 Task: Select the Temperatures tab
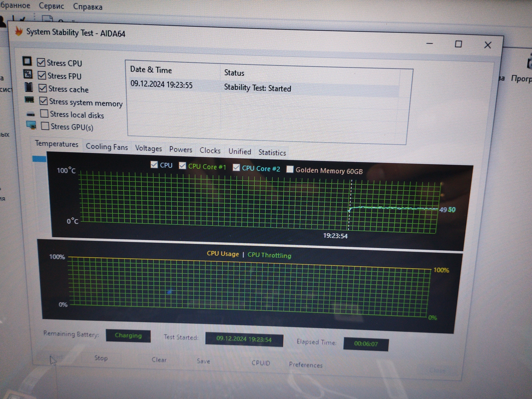tap(57, 144)
